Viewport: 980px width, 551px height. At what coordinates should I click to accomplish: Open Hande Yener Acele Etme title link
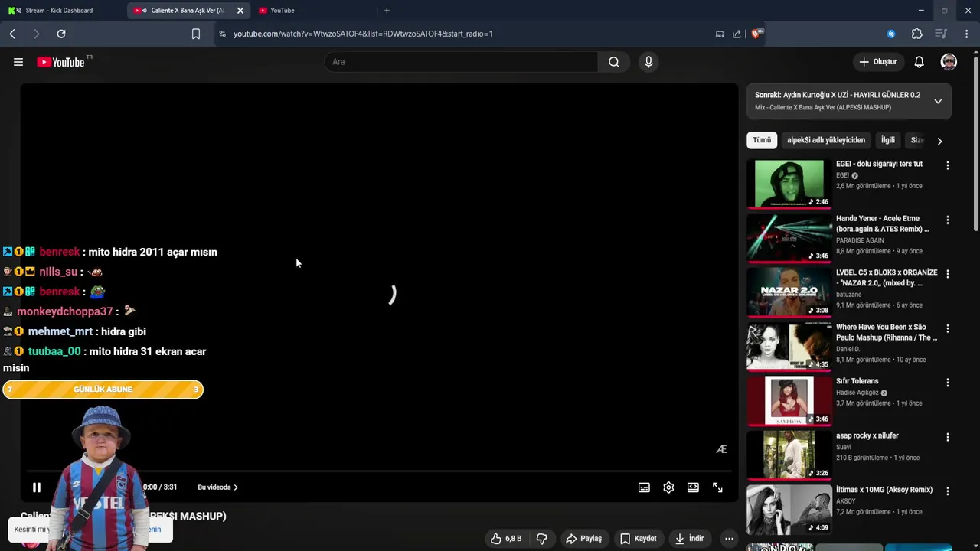pyautogui.click(x=882, y=223)
